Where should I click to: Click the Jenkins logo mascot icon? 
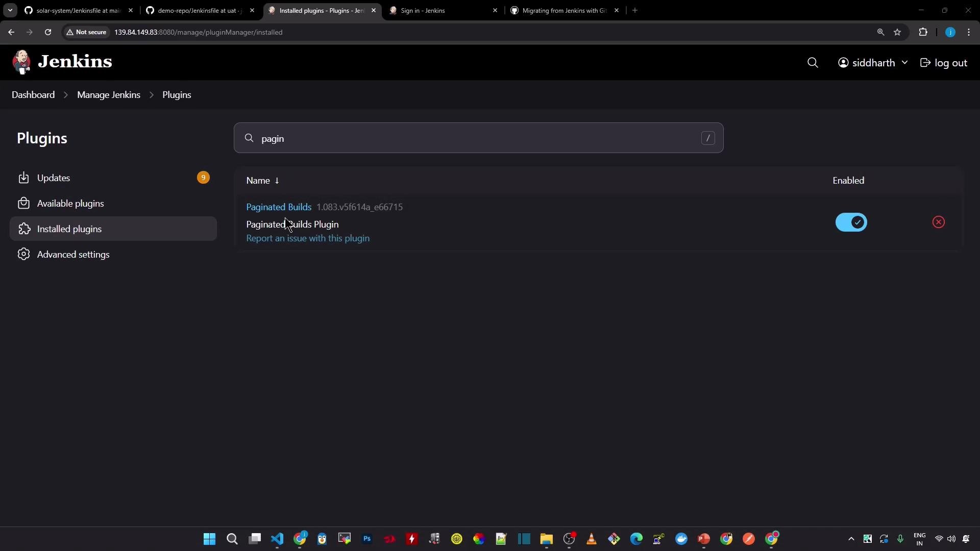pyautogui.click(x=21, y=62)
